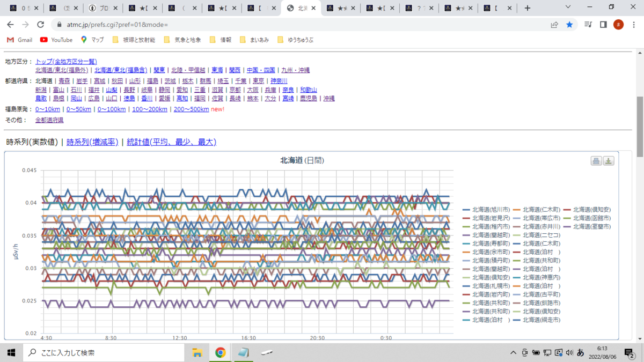This screenshot has width=644, height=362.
Task: Open network settings tray icon
Action: 547,352
